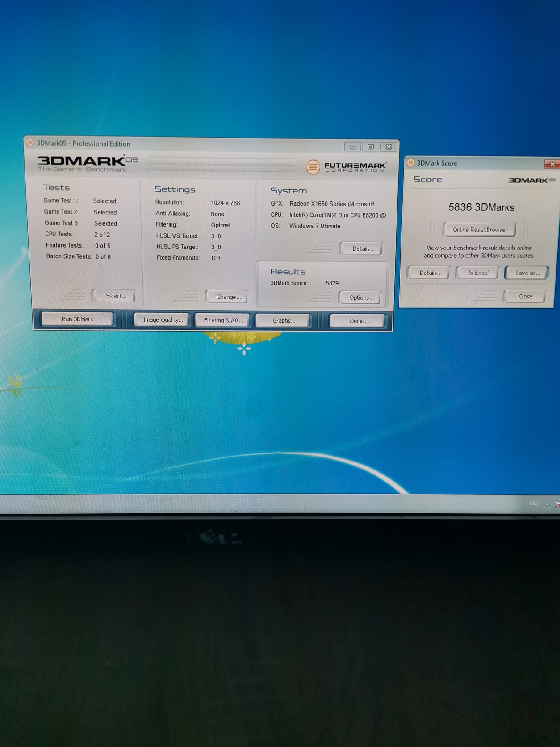Click the Resolution value 1024 x 768

225,203
